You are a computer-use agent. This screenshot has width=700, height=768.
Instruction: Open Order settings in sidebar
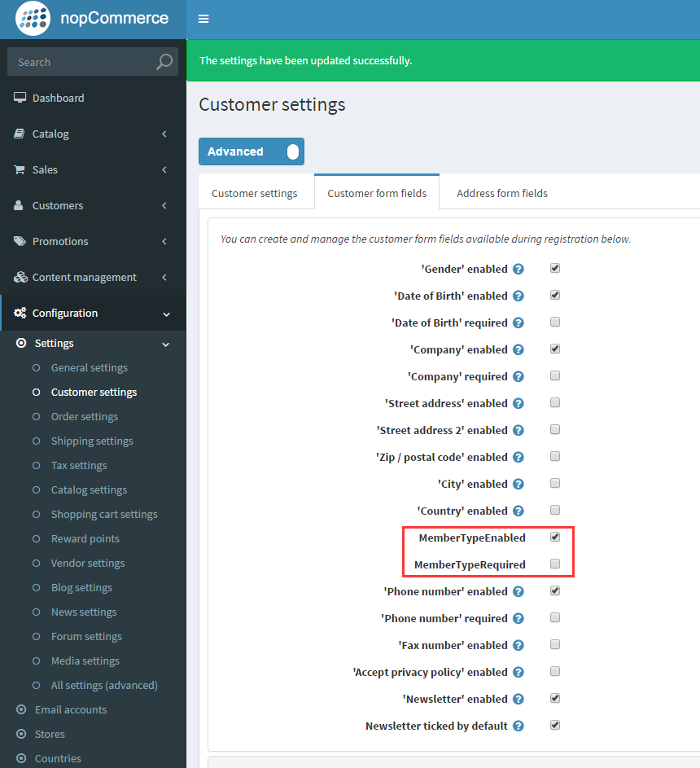[x=85, y=417]
